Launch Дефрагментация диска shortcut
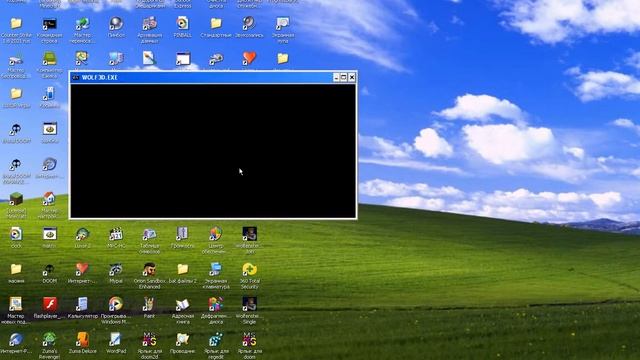Viewport: 640px width, 360px height. coord(216,304)
